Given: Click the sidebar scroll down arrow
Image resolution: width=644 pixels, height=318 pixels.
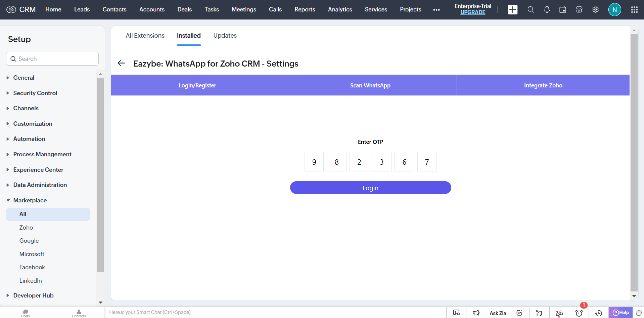Looking at the screenshot, I should 100,303.
